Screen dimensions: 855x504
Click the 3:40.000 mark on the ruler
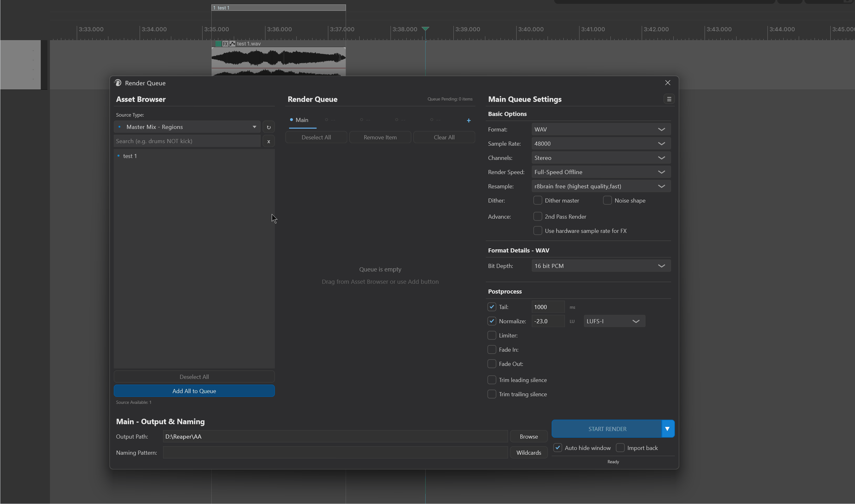pos(531,29)
